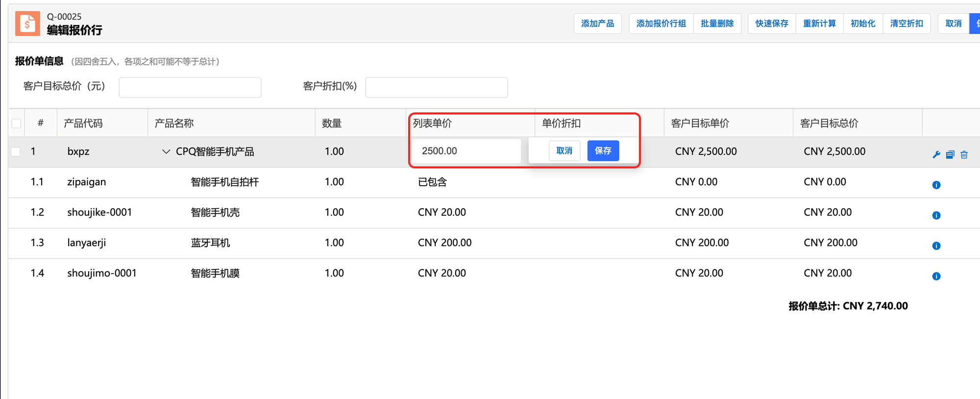Image resolution: width=980 pixels, height=399 pixels.
Task: Show info for the shoujimo-0001 row
Action: click(936, 276)
